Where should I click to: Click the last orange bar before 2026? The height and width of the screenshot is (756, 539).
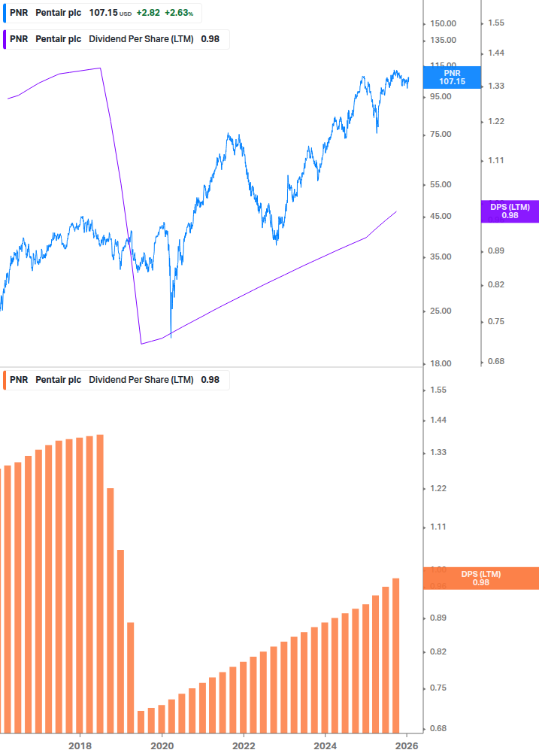(x=396, y=655)
